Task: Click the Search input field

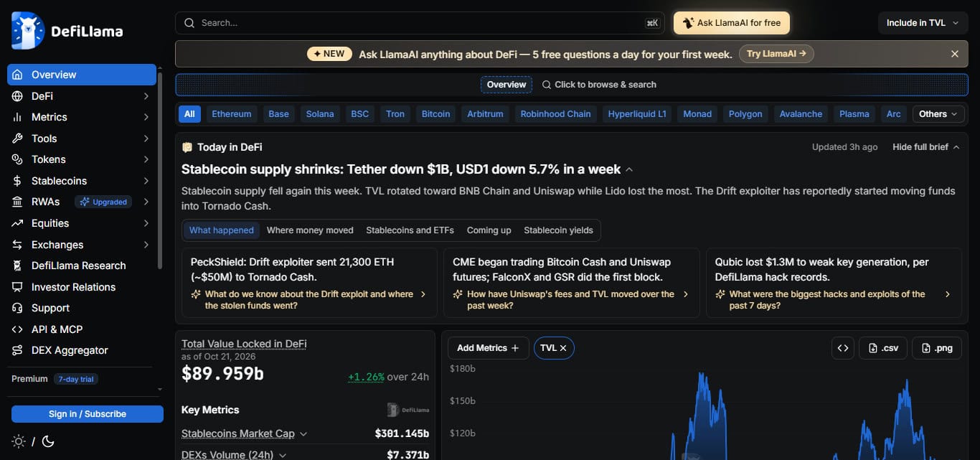Action: 420,23
